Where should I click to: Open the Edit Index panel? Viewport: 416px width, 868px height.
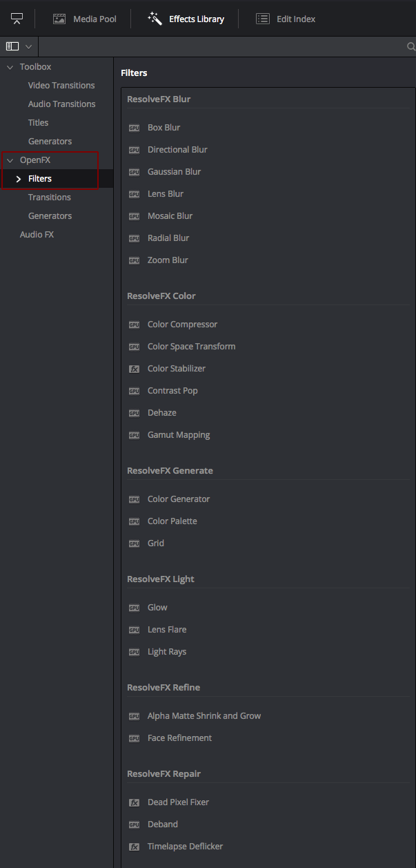(286, 19)
